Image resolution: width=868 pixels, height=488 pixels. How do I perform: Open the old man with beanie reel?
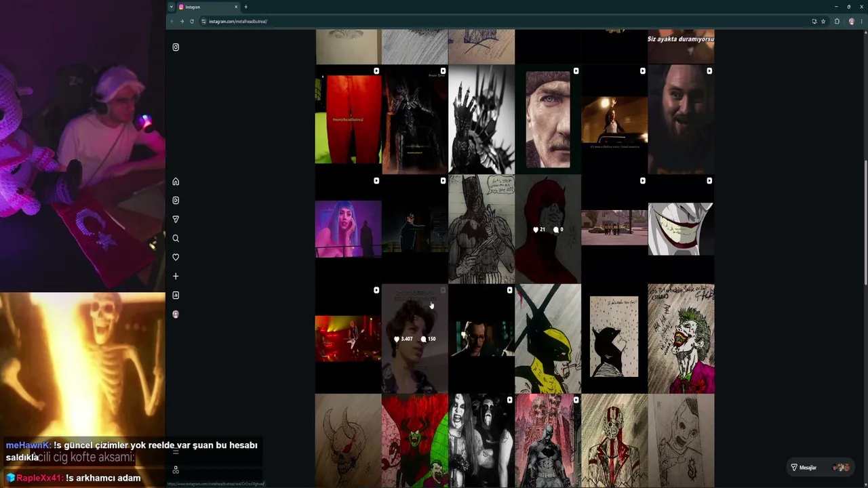(x=548, y=119)
